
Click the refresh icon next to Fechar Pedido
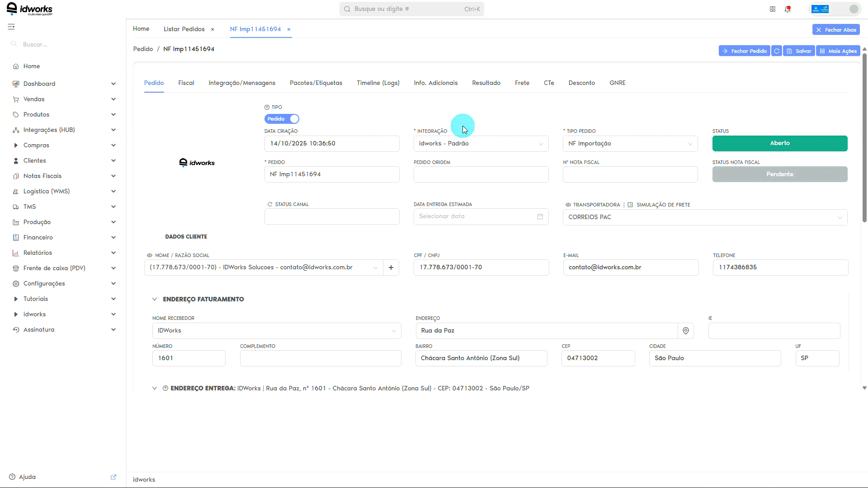[x=777, y=51]
